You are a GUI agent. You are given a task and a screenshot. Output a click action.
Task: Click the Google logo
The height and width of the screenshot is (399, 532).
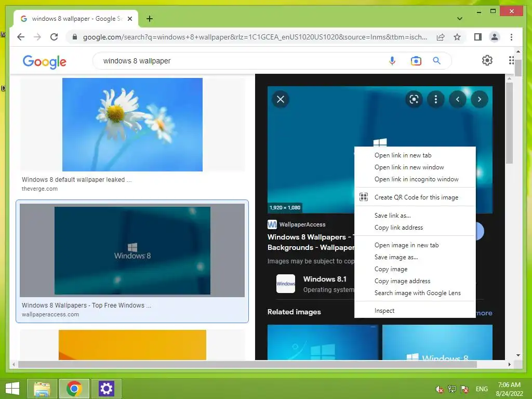tap(45, 62)
